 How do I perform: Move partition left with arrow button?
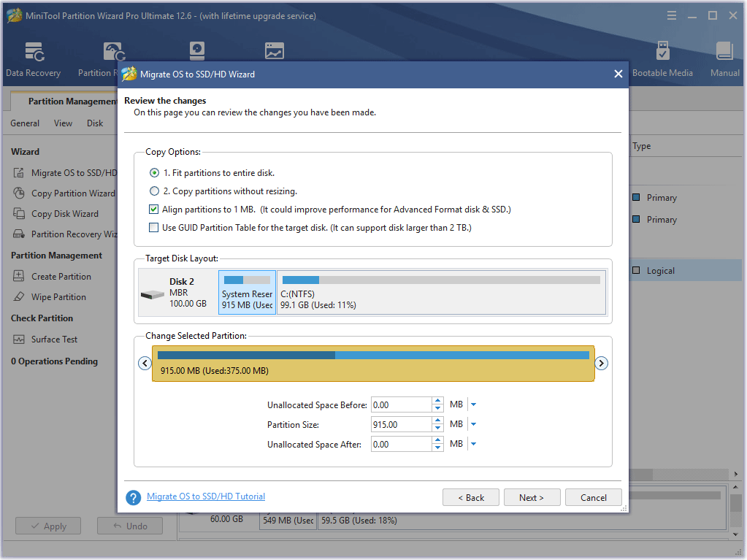(145, 364)
